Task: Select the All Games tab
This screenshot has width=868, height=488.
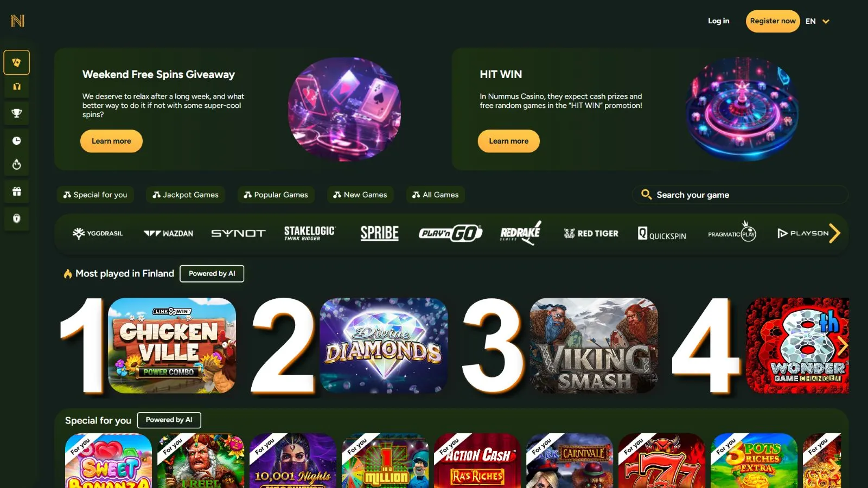Action: pyautogui.click(x=436, y=195)
